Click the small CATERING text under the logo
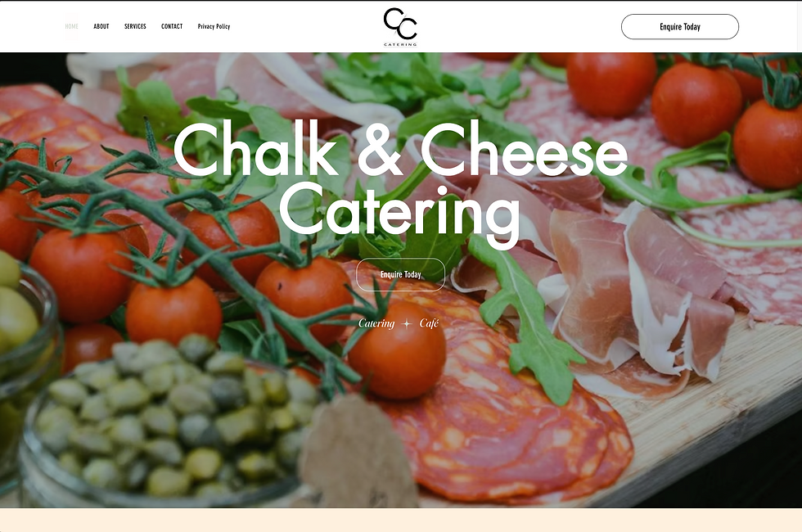The height and width of the screenshot is (532, 802). coord(400,44)
